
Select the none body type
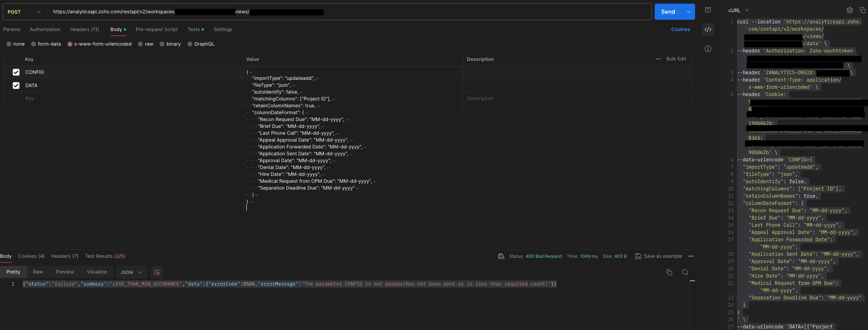point(9,44)
